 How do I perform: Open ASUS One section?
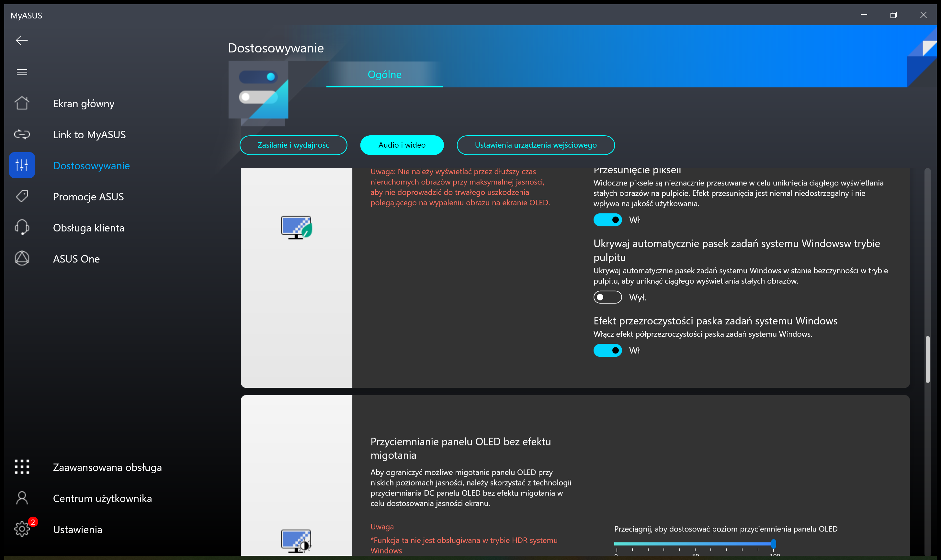tap(76, 259)
